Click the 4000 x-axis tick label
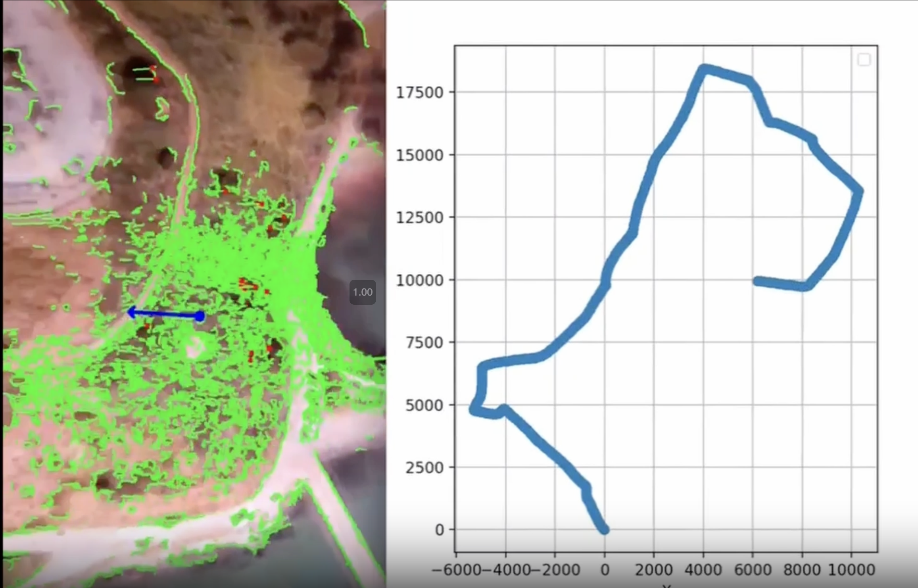 [703, 570]
